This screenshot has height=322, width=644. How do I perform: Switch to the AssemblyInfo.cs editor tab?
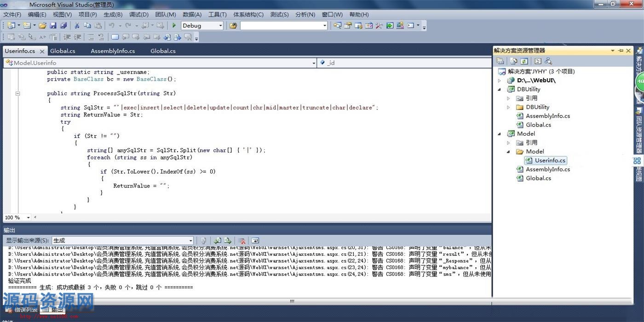113,51
